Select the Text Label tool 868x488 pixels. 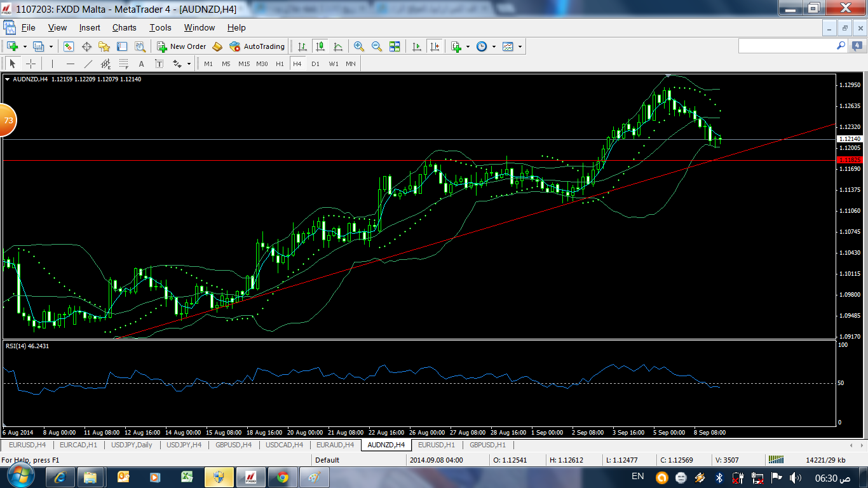click(159, 64)
